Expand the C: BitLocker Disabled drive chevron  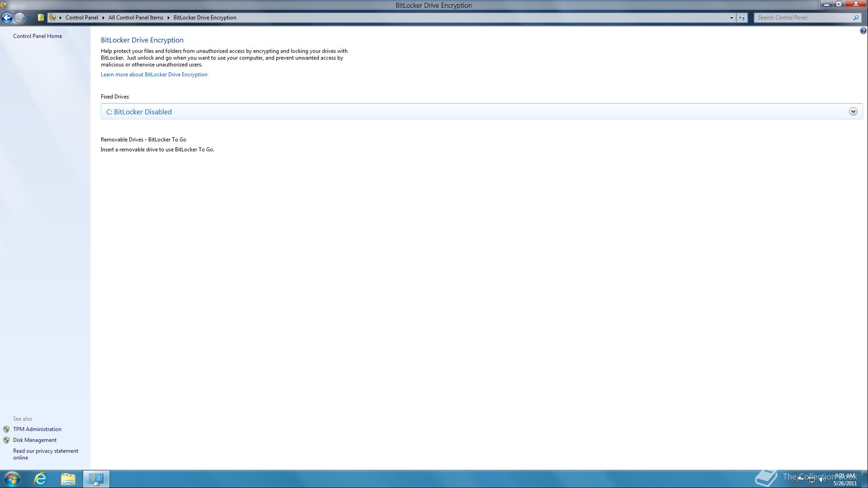point(853,112)
